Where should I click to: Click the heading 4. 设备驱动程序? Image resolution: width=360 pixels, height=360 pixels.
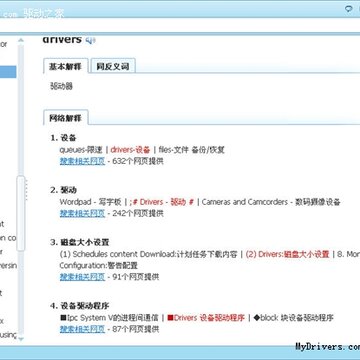(80, 306)
